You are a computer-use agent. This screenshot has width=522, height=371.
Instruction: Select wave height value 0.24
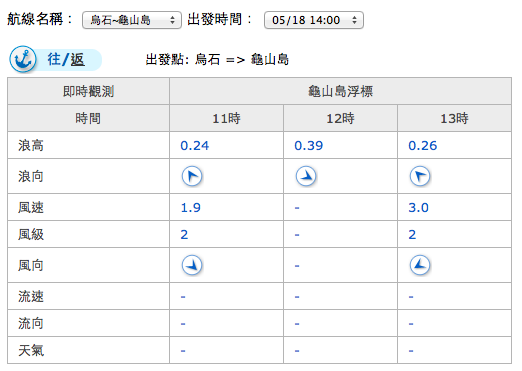coord(195,146)
